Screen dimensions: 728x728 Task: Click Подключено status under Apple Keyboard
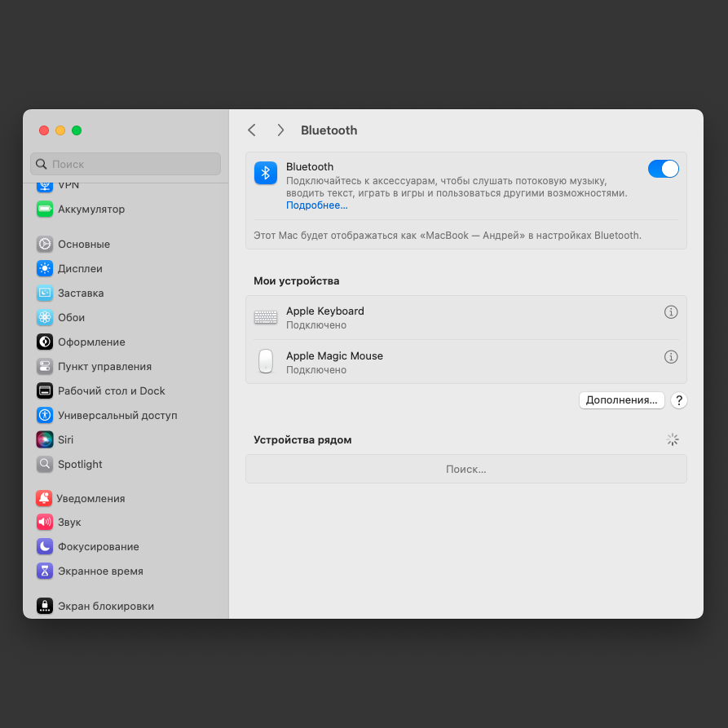click(x=316, y=325)
